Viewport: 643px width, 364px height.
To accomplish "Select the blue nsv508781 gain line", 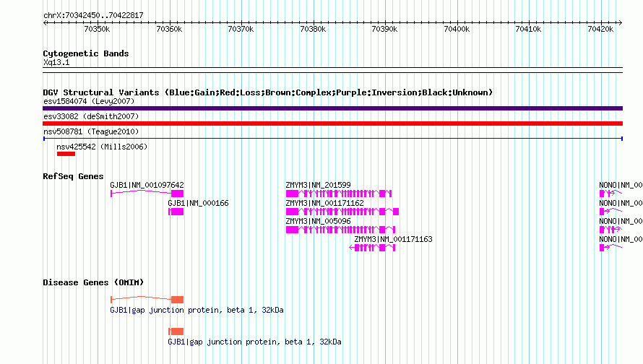I will pos(332,139).
